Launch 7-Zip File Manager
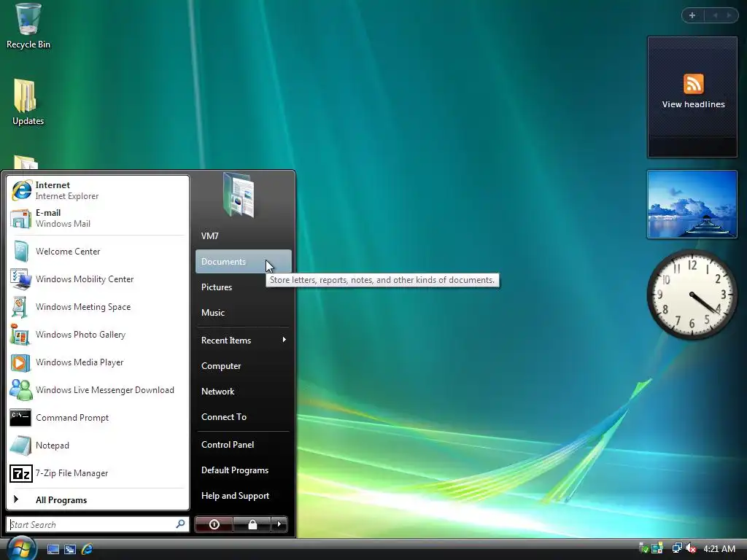 [97, 473]
